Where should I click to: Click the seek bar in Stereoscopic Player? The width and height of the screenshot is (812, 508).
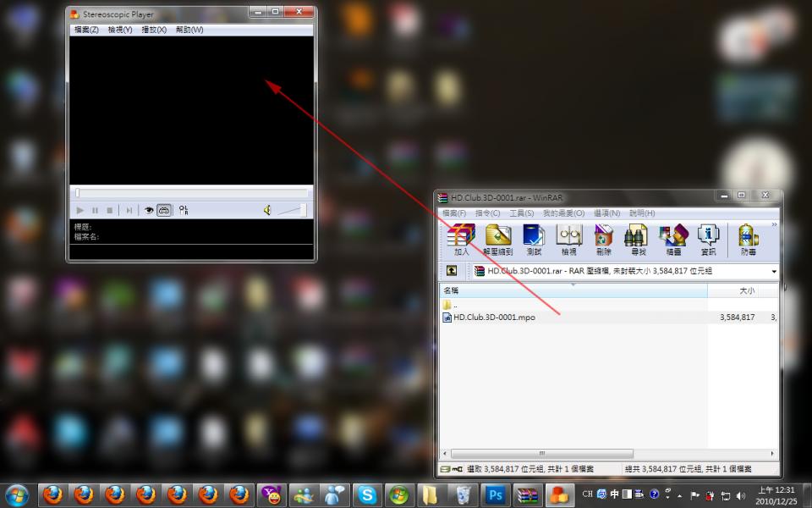(192, 193)
